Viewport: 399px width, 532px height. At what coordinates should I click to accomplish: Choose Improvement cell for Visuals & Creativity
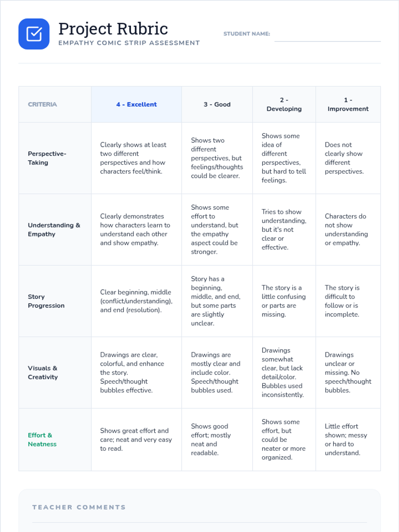pyautogui.click(x=348, y=372)
